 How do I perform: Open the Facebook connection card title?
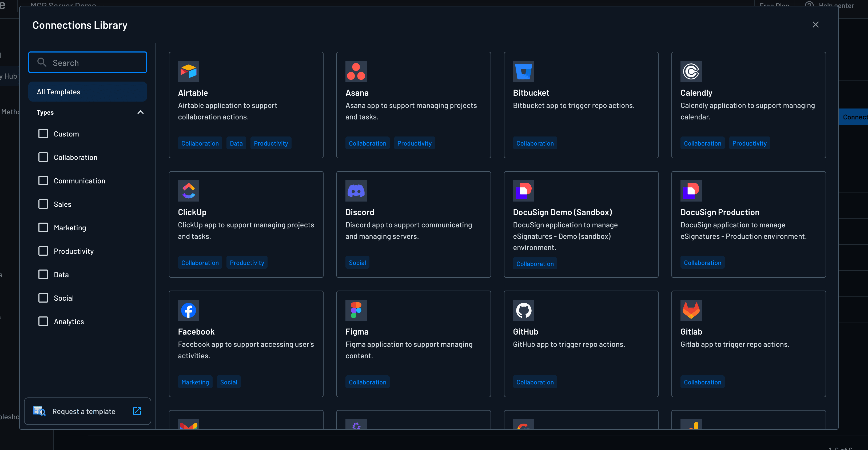point(196,332)
